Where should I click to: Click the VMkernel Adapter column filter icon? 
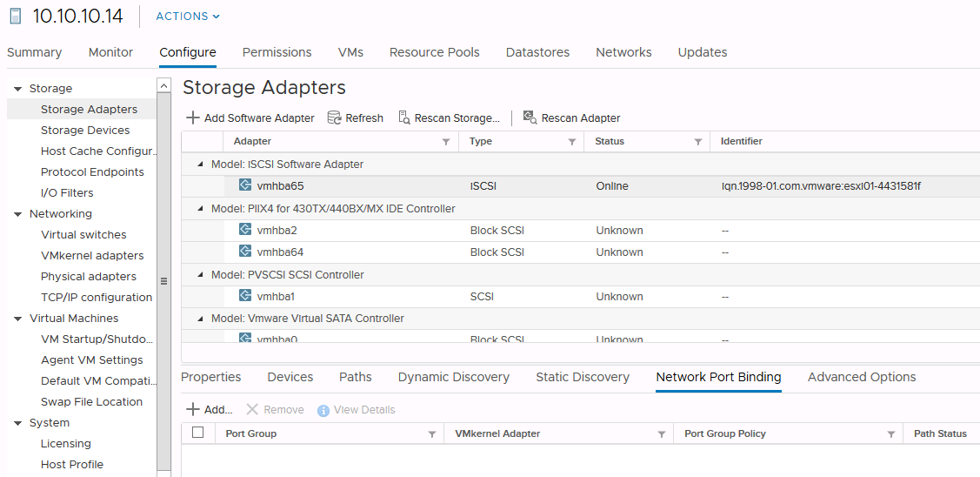click(x=661, y=434)
